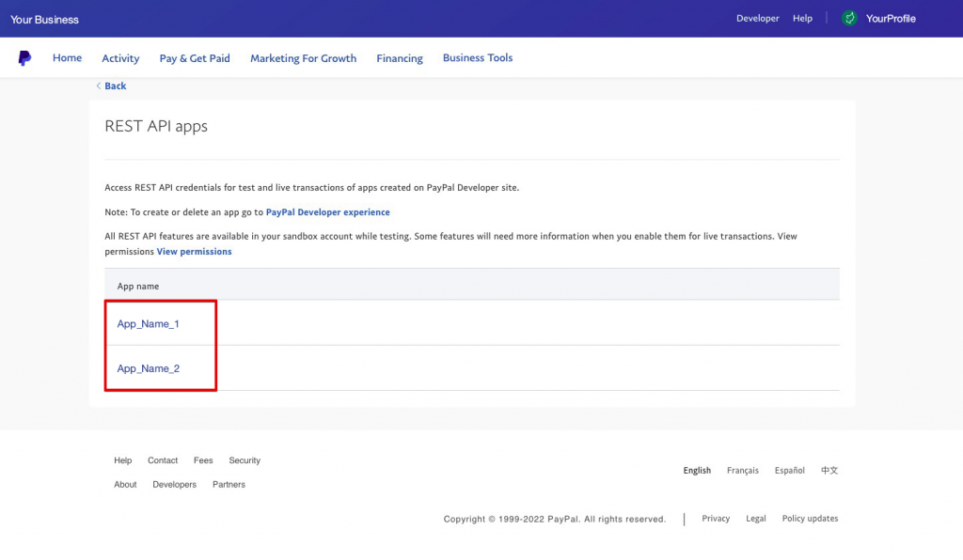Viewport: 963px width, 560px height.
Task: Open the Activity tab
Action: [120, 58]
